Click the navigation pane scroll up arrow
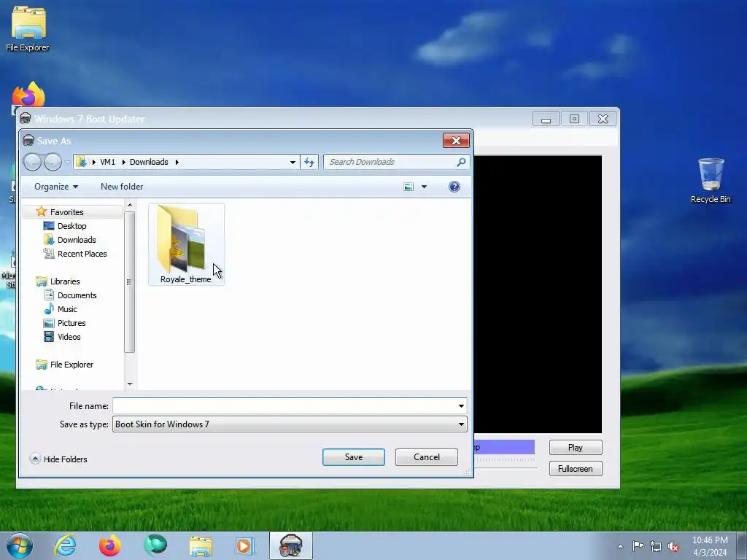Screen dimensions: 747x560 [x=130, y=205]
